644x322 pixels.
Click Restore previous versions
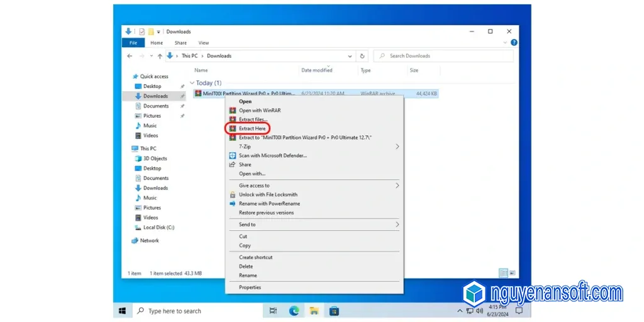pyautogui.click(x=266, y=213)
